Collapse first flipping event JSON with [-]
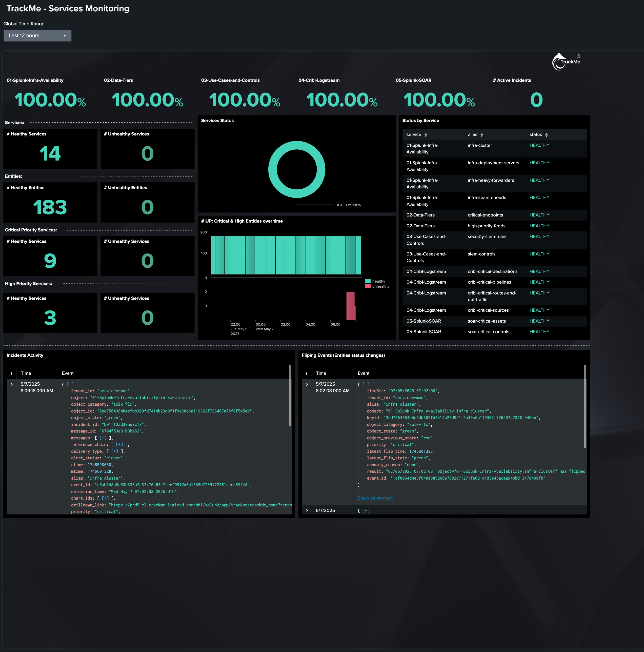Screen dimensions: 644x652 tap(366, 384)
